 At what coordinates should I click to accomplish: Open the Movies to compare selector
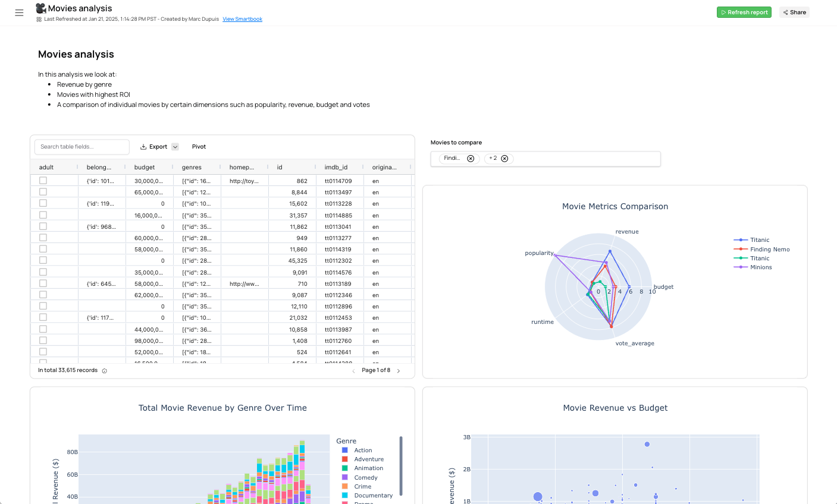pos(583,159)
